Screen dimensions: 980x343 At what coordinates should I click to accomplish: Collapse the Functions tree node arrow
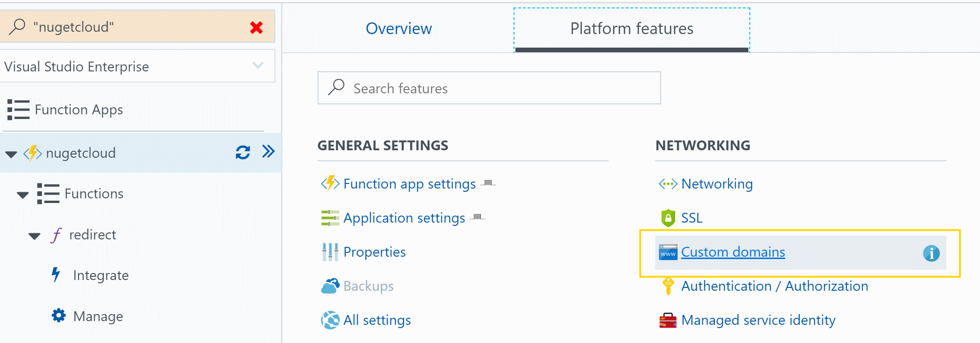[23, 195]
